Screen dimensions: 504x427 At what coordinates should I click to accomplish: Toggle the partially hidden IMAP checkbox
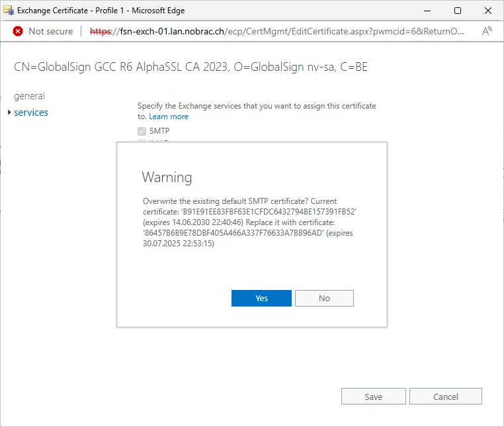142,140
